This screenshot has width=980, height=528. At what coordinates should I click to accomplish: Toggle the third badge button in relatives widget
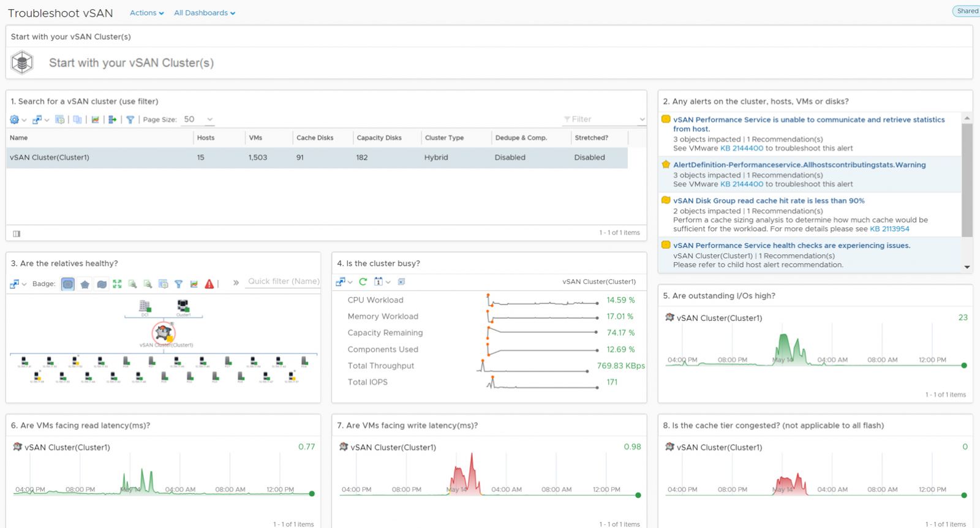click(x=102, y=284)
